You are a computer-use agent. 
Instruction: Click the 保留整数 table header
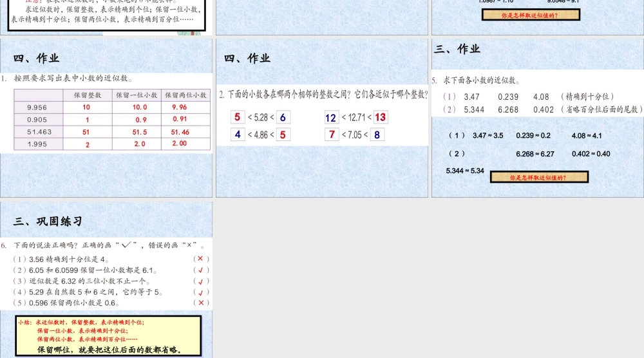coord(88,95)
